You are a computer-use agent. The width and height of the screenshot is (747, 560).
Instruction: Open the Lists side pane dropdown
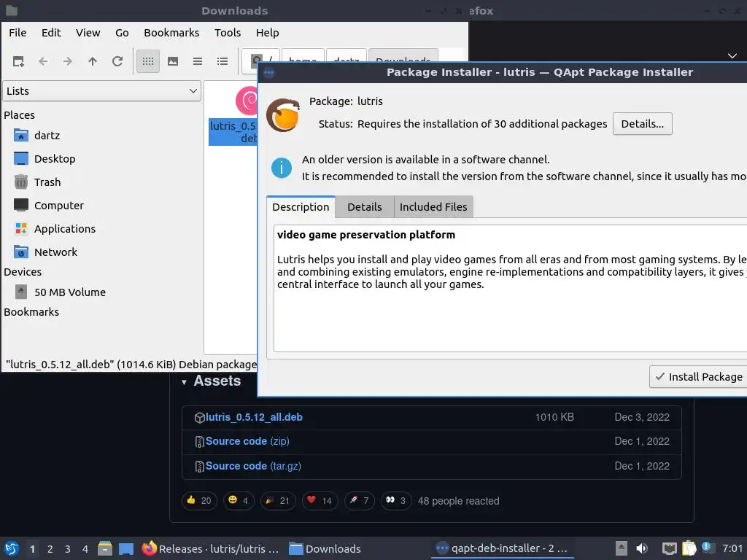point(102,91)
